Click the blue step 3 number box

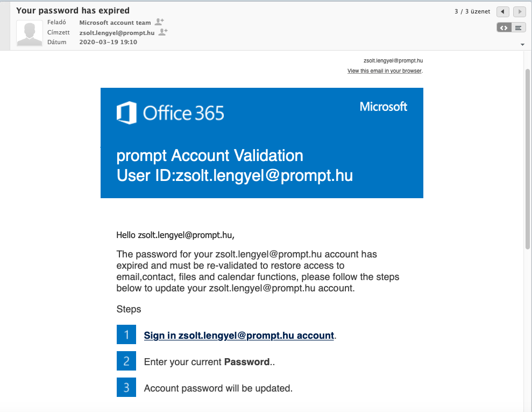[126, 387]
